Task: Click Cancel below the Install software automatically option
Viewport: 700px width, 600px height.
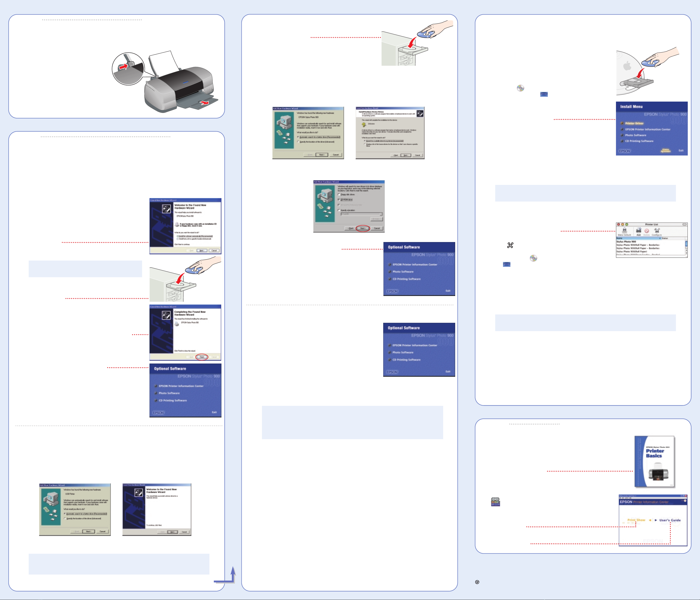Action: [214, 251]
